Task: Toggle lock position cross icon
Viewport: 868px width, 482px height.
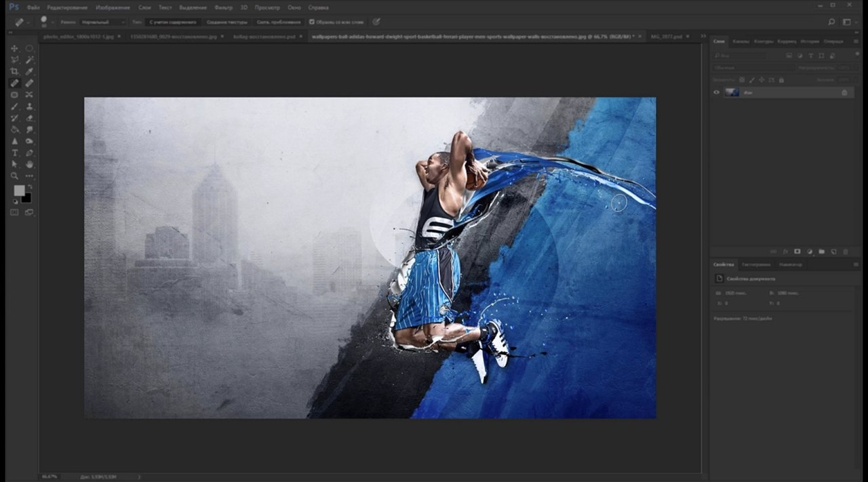Action: click(x=761, y=79)
